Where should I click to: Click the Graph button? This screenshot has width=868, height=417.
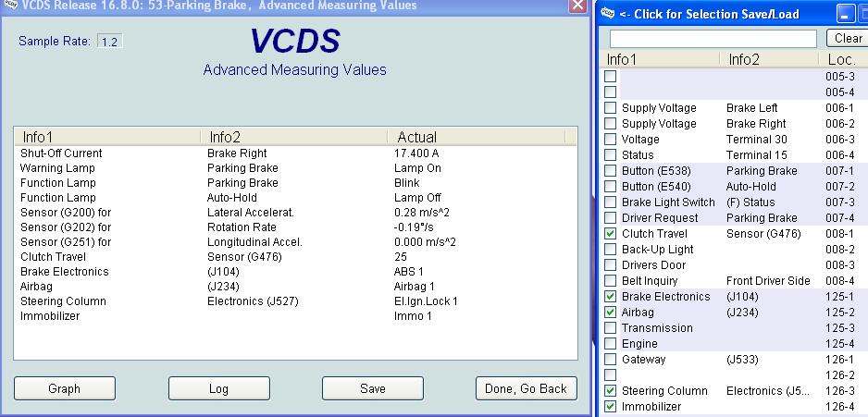click(65, 388)
